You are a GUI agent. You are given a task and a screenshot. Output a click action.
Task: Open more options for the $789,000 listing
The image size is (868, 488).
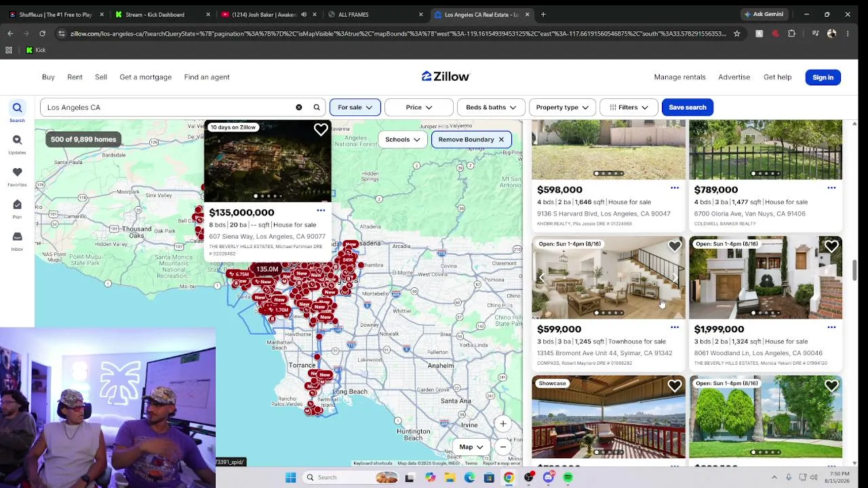831,188
